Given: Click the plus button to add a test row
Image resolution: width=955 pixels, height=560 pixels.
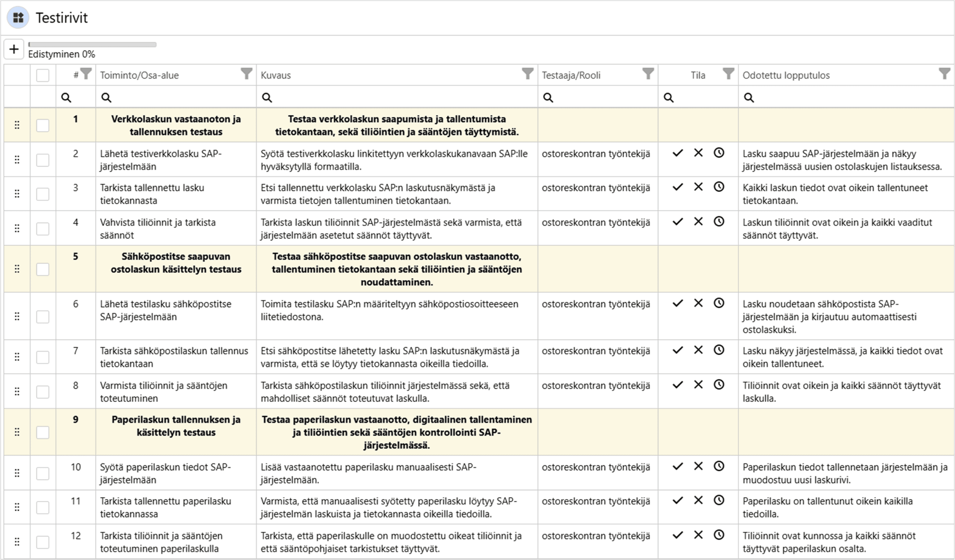Looking at the screenshot, I should coord(14,49).
